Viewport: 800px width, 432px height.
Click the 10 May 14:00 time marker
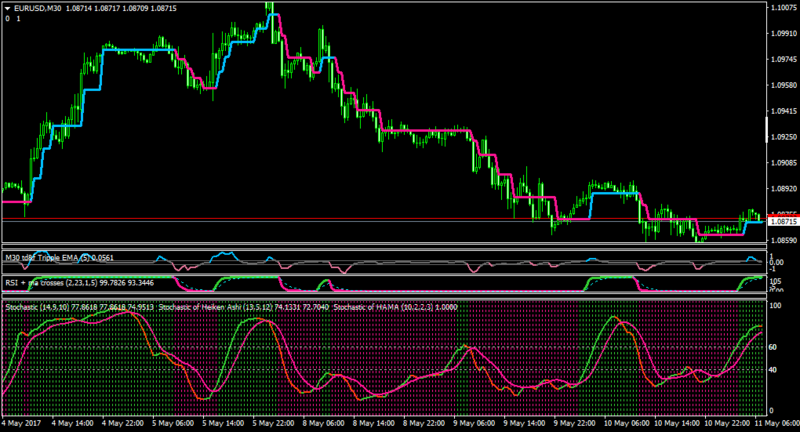click(676, 423)
